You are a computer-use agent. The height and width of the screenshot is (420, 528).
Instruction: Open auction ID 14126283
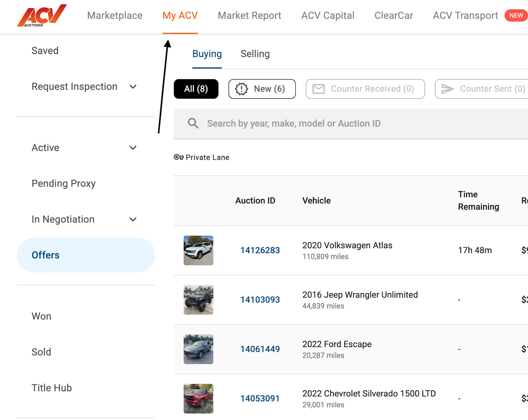click(x=260, y=250)
